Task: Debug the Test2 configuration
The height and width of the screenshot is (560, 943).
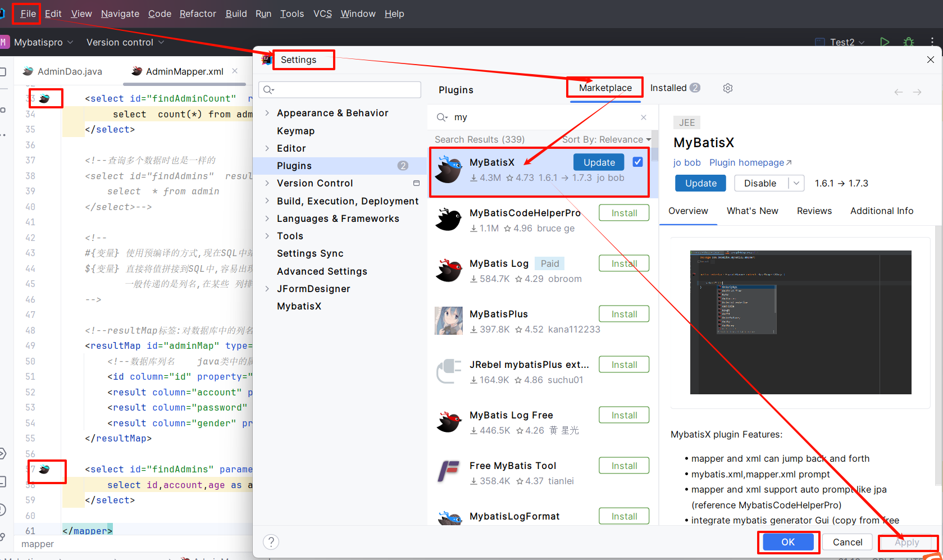Action: (909, 42)
